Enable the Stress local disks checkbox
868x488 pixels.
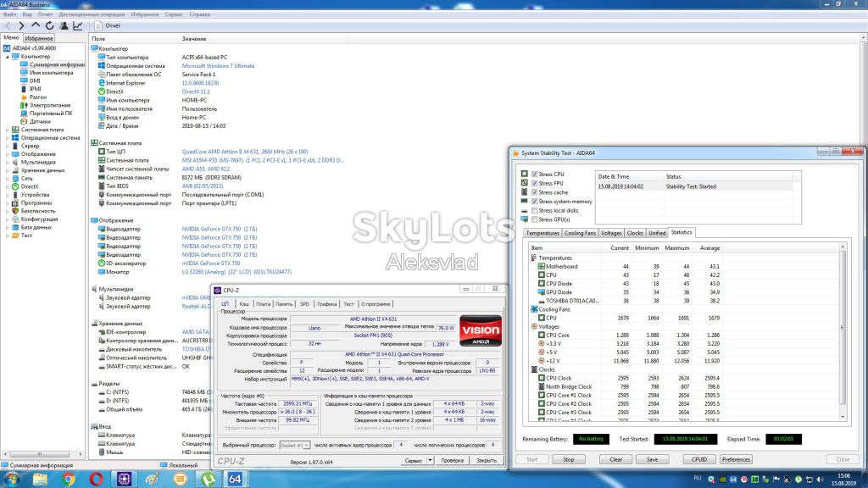pyautogui.click(x=534, y=210)
